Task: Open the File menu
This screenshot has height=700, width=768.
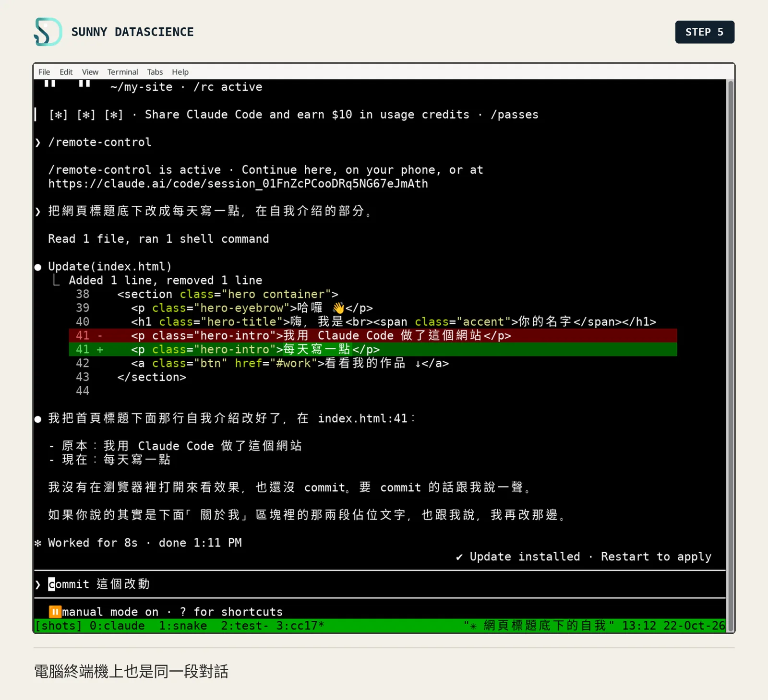Action: coord(44,72)
